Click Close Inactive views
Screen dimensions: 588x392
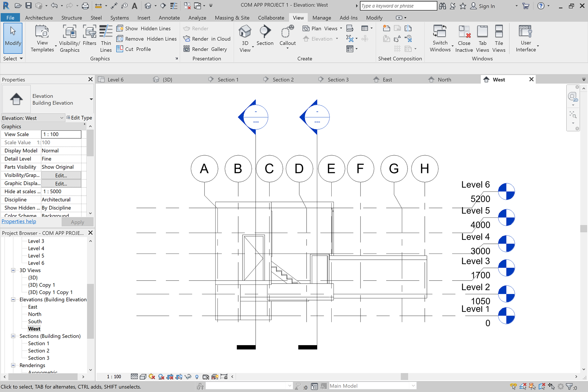464,39
